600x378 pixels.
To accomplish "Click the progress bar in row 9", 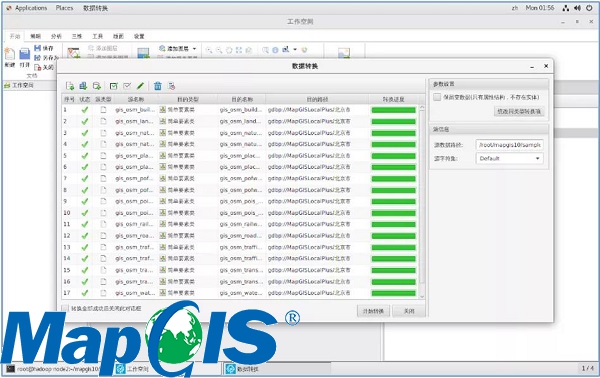I will coord(393,202).
